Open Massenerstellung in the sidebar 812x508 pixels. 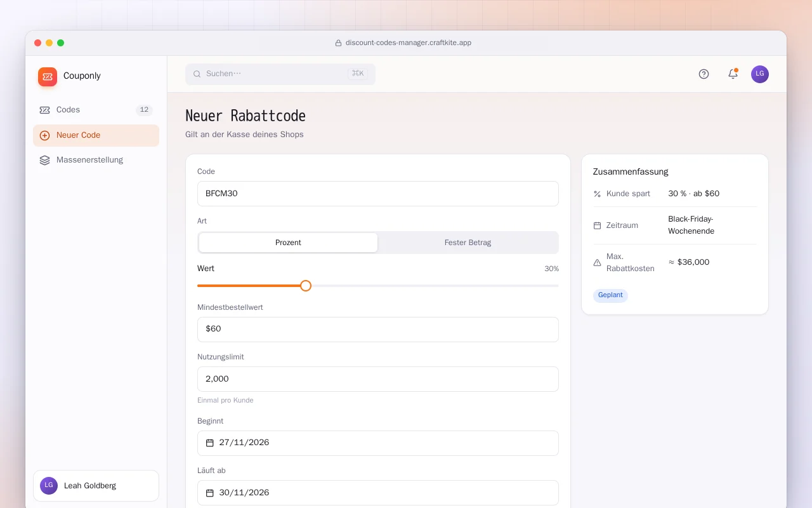click(96, 160)
